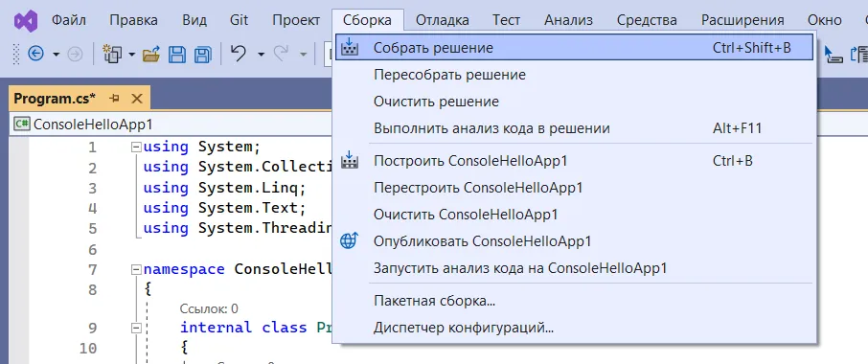The image size is (868, 364).
Task: Click the 'using System.Text;' line
Action: tap(224, 208)
